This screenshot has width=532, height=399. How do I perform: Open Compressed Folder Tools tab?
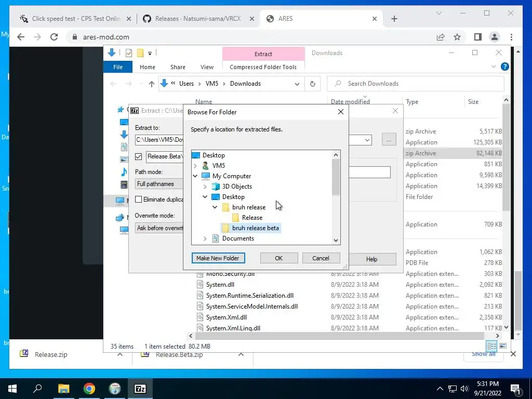263,67
